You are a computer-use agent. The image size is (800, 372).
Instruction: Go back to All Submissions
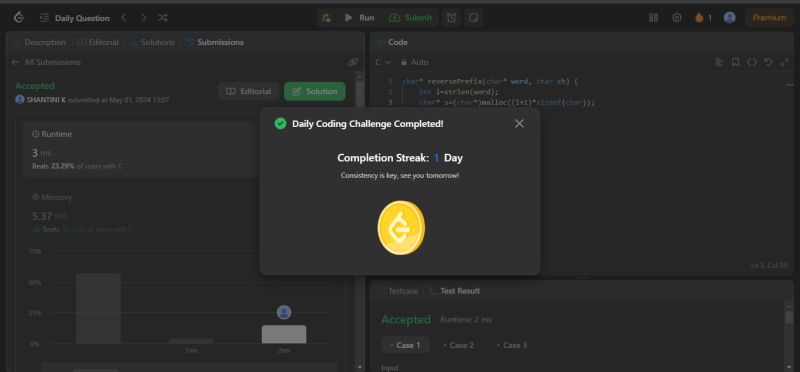[x=46, y=62]
